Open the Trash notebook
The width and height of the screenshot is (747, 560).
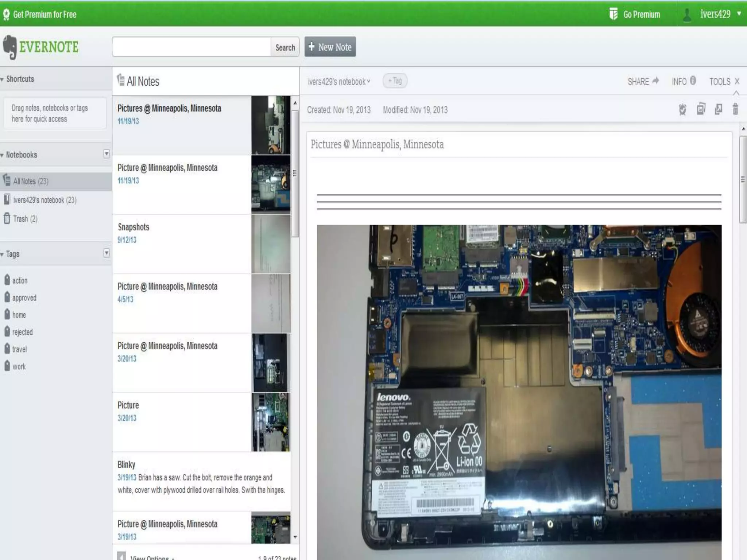[20, 219]
